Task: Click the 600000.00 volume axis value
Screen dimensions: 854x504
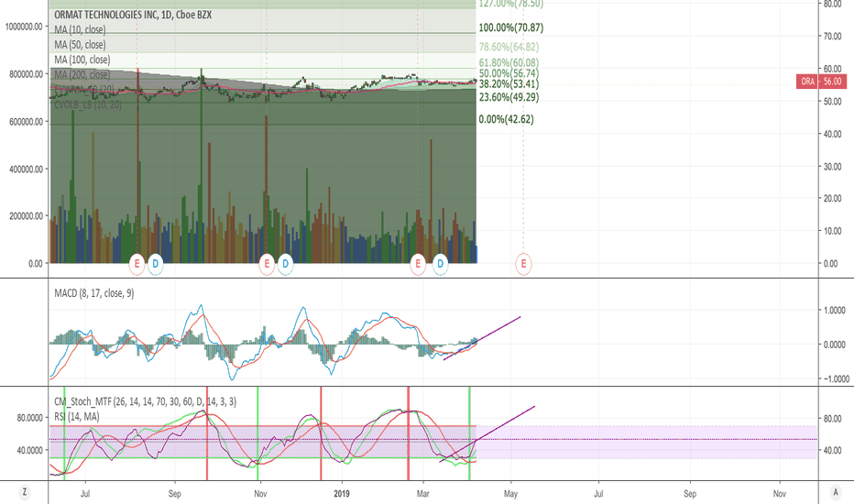Action: tap(26, 122)
